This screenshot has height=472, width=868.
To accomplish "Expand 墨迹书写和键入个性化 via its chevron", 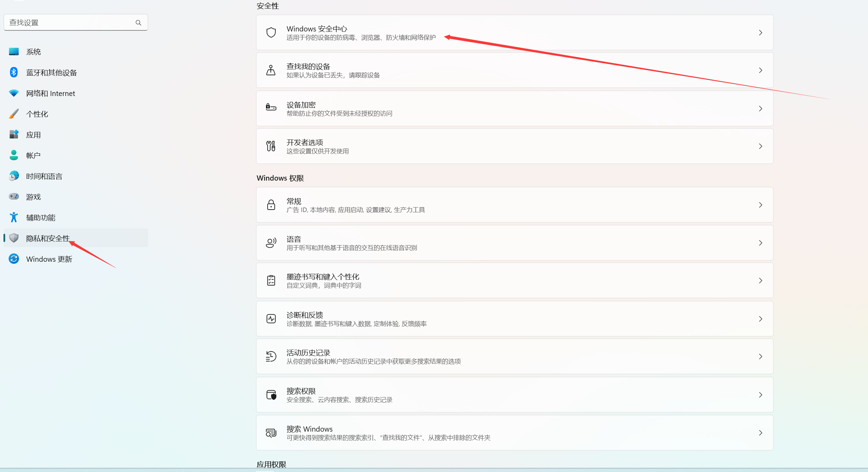I will pos(761,281).
